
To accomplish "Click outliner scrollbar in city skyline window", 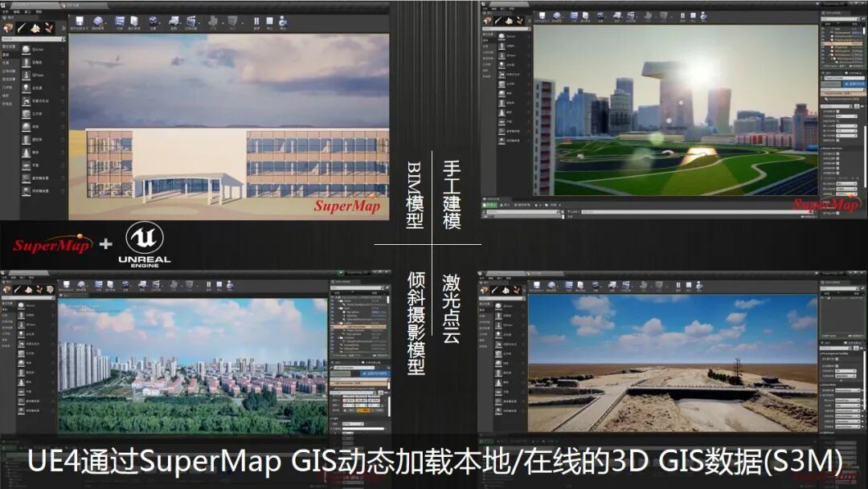I will tap(864, 31).
